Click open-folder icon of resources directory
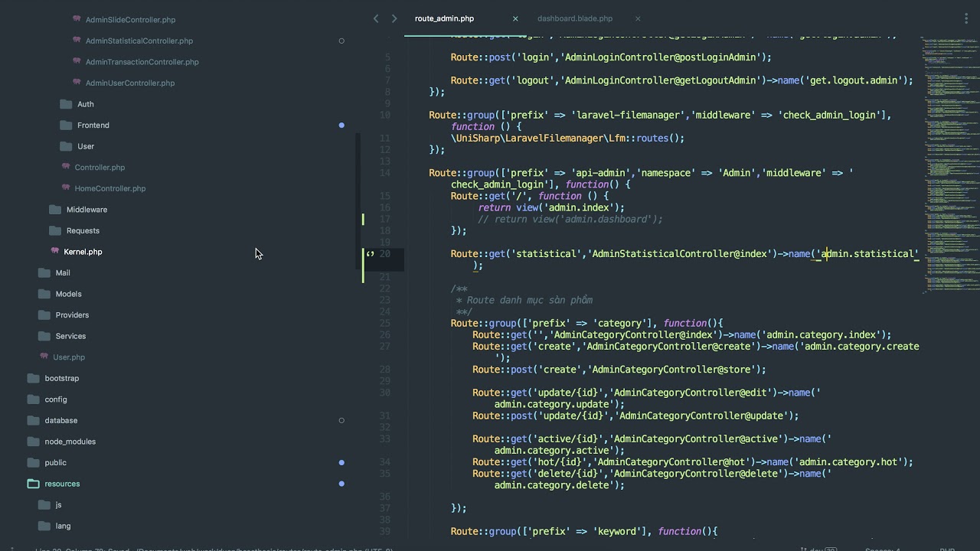Viewport: 980px width, 551px height. (x=33, y=484)
